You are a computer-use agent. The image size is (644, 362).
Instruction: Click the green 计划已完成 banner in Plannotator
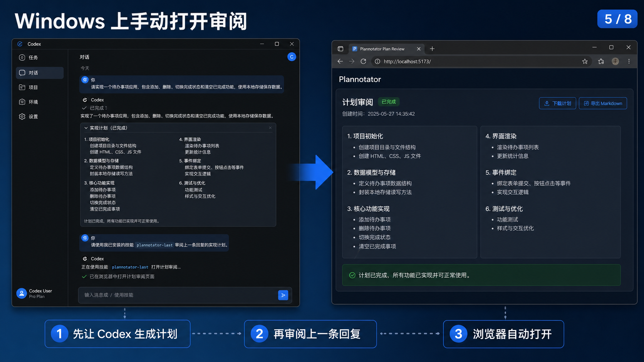481,275
